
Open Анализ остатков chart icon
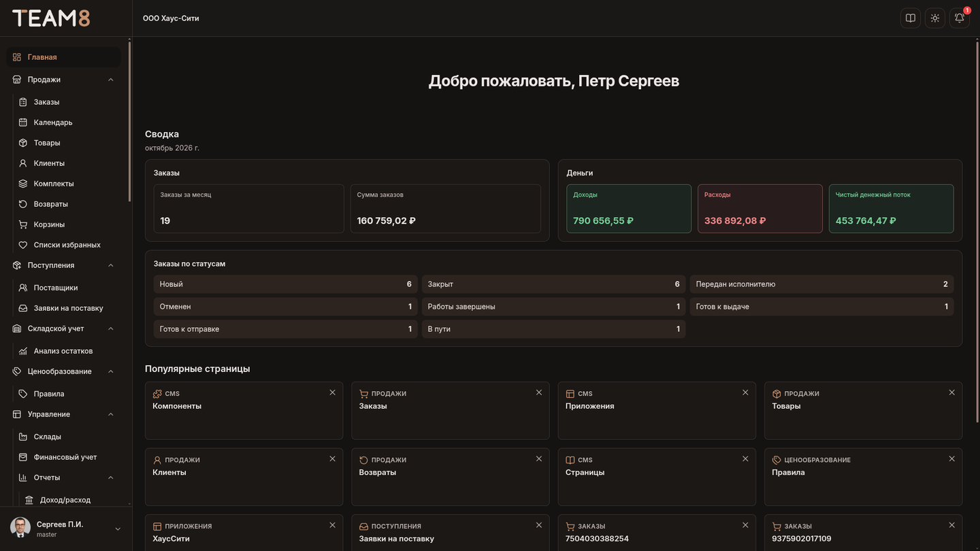(x=23, y=351)
